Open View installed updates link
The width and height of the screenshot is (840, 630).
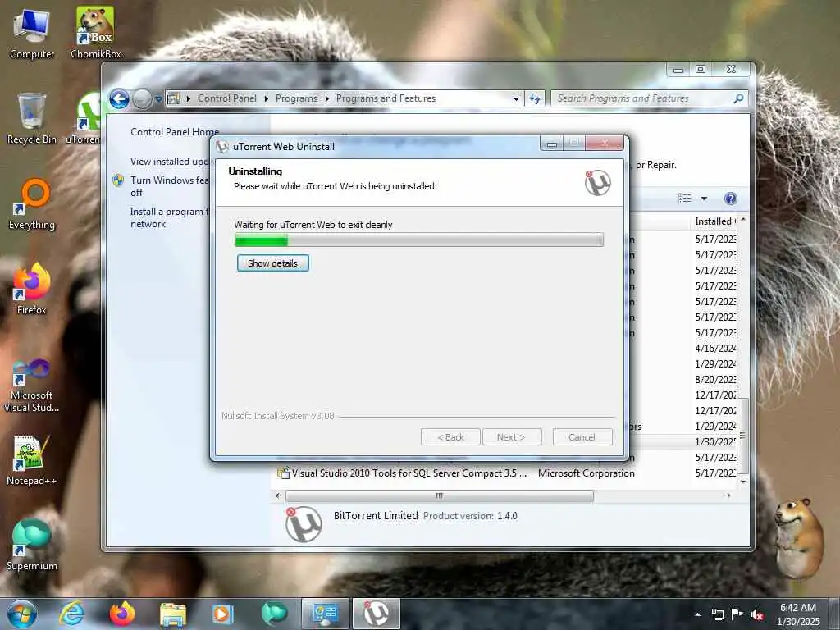(169, 162)
